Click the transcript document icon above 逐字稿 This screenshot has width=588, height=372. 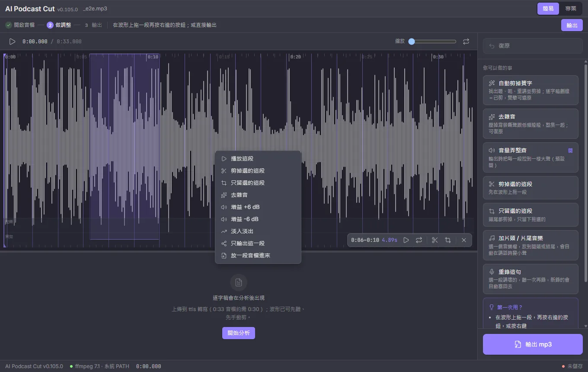click(x=239, y=282)
